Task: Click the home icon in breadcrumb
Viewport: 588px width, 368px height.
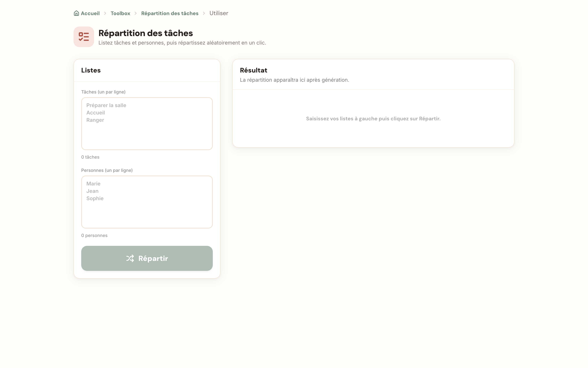Action: (76, 13)
